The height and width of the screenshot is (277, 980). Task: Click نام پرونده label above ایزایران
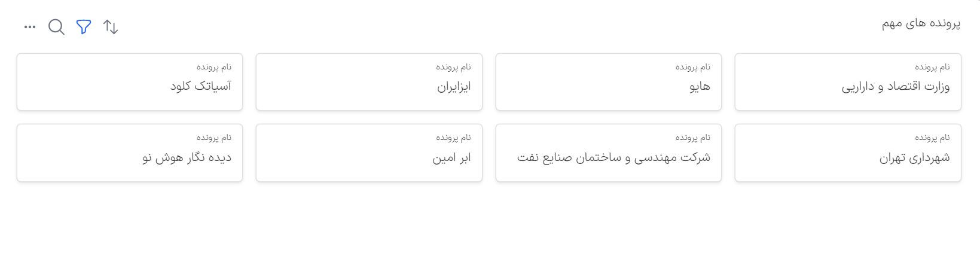[453, 67]
